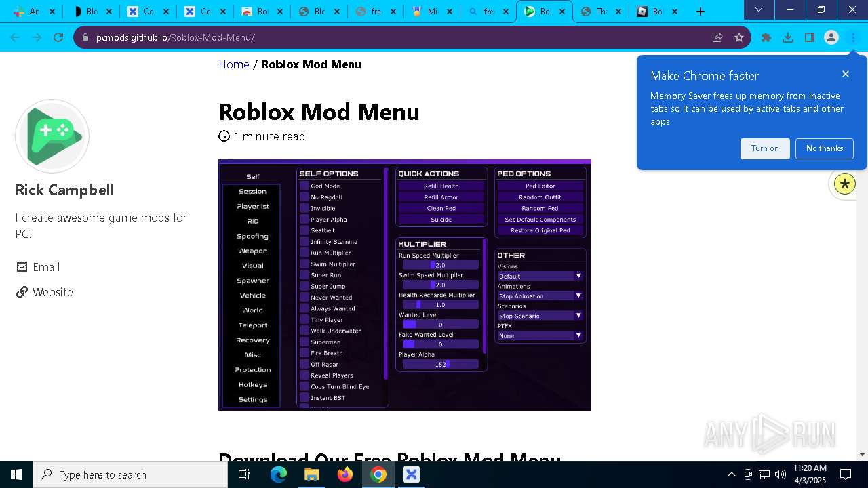Open the Chrome profile avatar
The width and height of the screenshot is (868, 488).
[x=831, y=37]
